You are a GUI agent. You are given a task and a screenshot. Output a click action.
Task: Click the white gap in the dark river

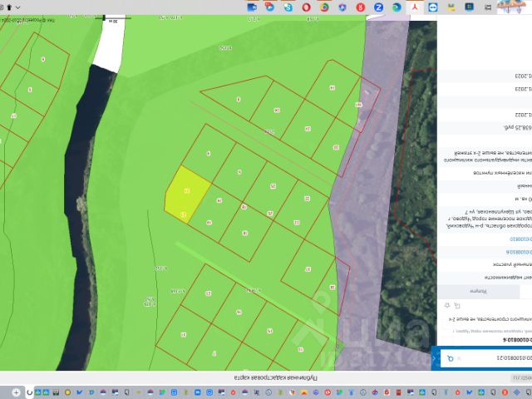click(109, 44)
